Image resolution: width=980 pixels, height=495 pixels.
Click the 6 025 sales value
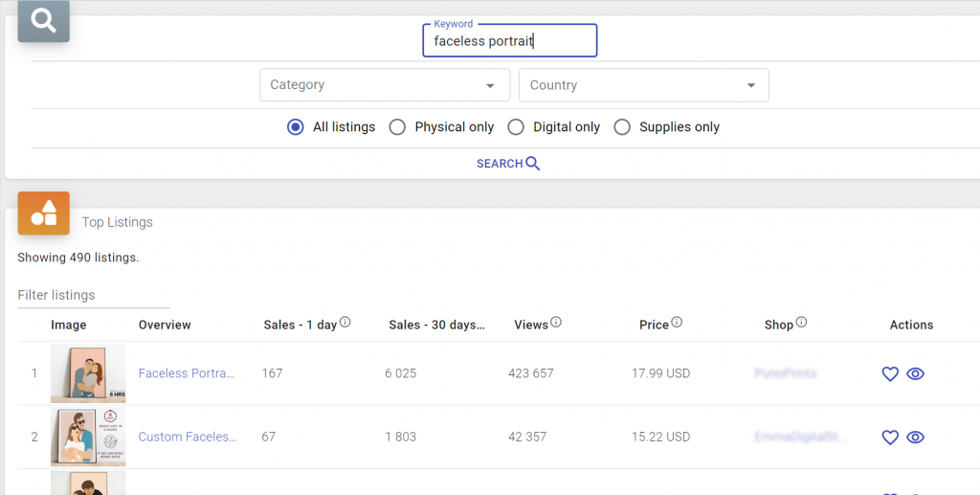(x=401, y=373)
